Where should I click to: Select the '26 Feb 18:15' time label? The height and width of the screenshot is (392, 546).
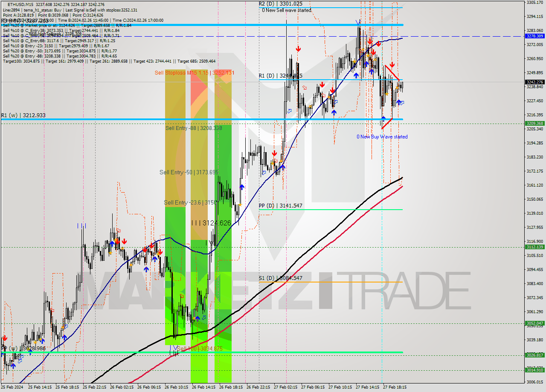point(231,387)
